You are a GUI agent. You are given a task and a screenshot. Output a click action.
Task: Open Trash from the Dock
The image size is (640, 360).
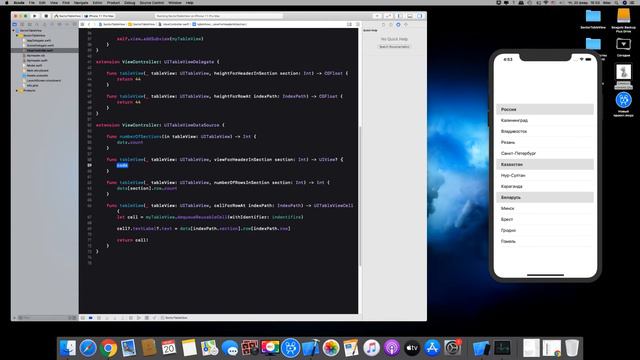coord(572,348)
